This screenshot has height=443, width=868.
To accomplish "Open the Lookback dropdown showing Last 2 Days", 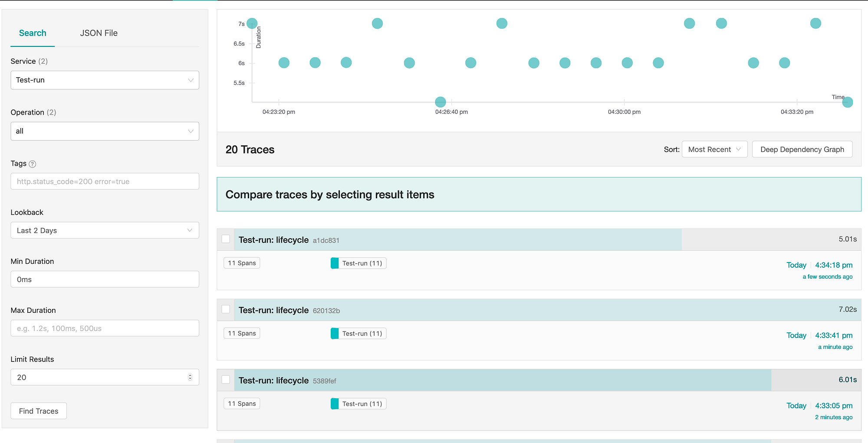I will [x=104, y=230].
